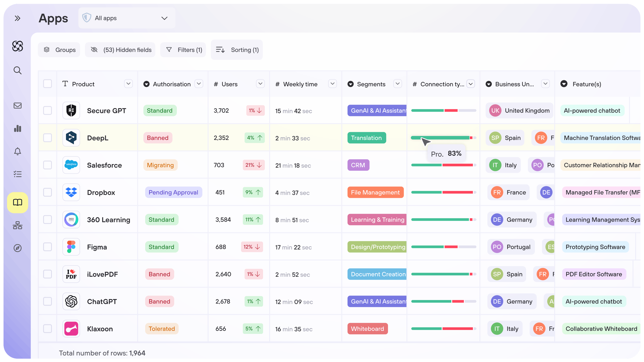This screenshot has width=644, height=362.
Task: Tick the Salesforce row checkbox
Action: [x=48, y=165]
